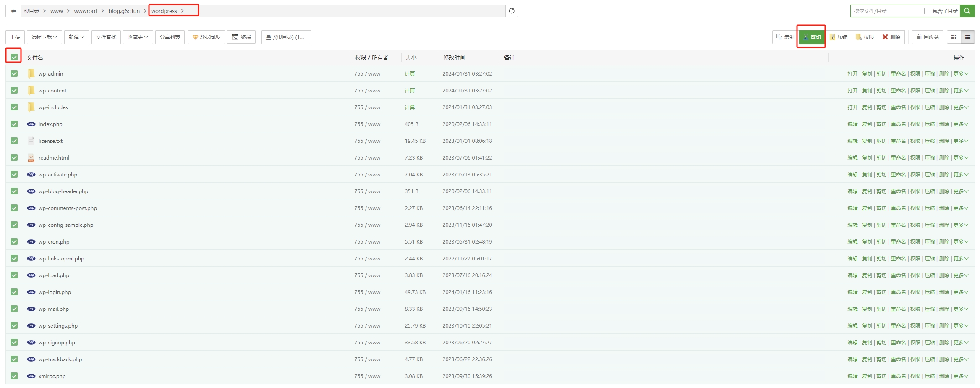Screen dimensions: 980x388
Task: Click the green search magnifier button
Action: [x=967, y=11]
